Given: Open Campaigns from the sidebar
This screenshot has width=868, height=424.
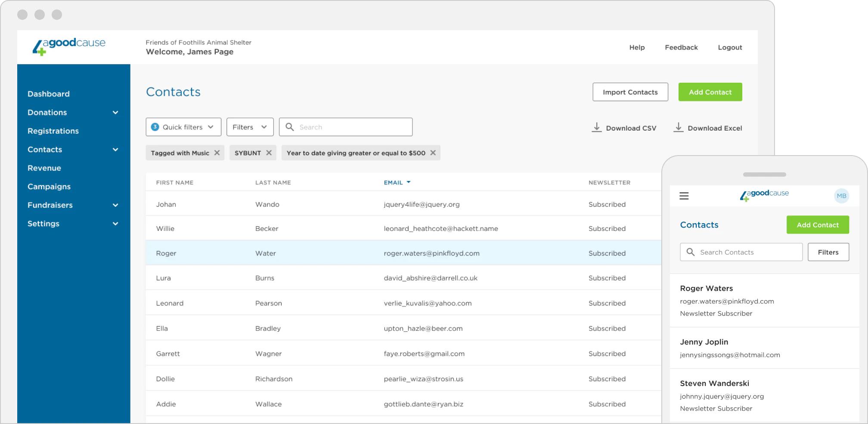Looking at the screenshot, I should pos(49,187).
